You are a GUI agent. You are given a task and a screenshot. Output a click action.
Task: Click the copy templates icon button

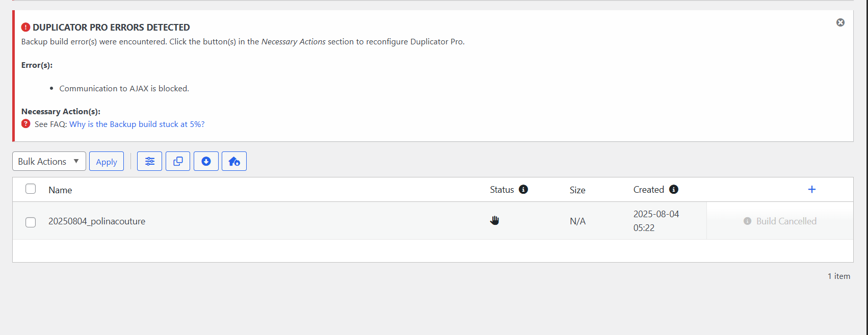[178, 161]
